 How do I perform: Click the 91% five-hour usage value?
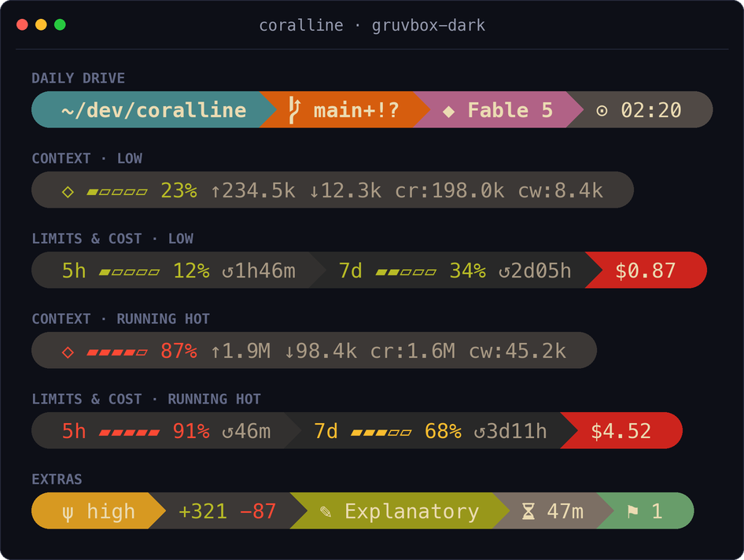(x=191, y=431)
